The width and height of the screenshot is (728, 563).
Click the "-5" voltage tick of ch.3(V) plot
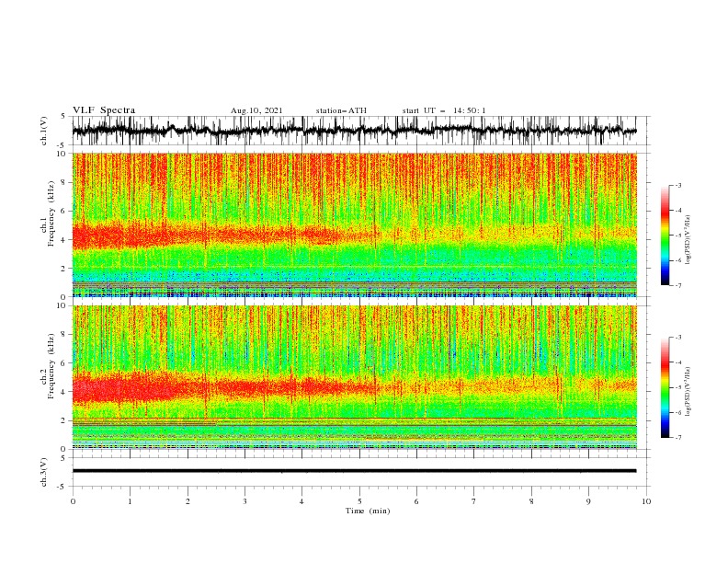coord(62,487)
